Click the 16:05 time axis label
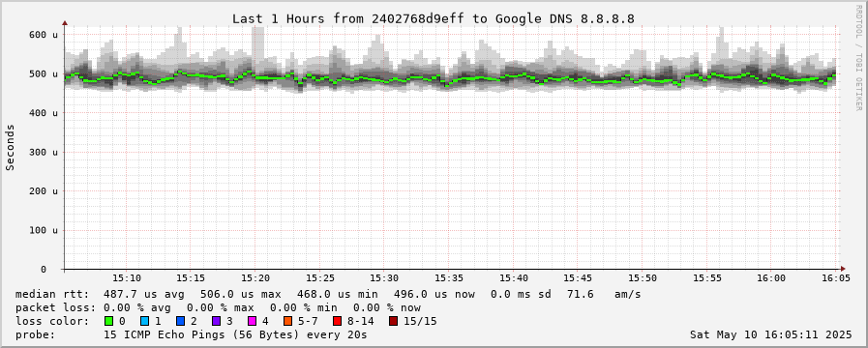The image size is (868, 348). pyautogui.click(x=836, y=278)
